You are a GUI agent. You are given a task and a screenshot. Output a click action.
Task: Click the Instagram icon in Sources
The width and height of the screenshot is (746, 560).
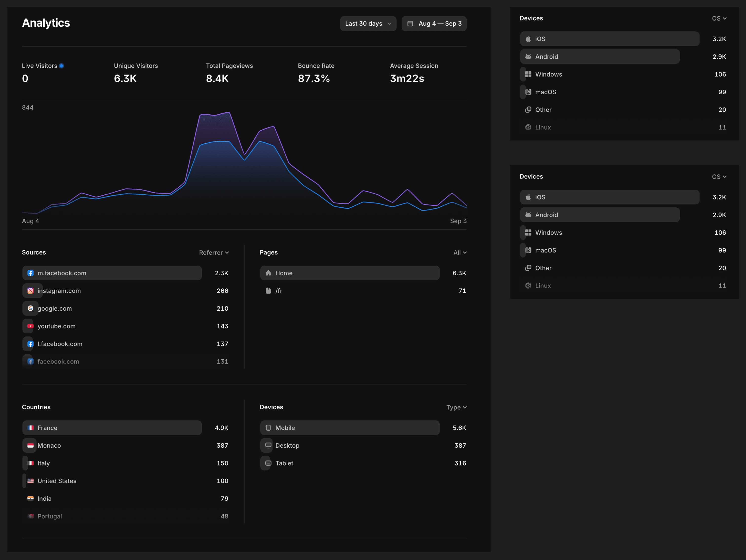(x=30, y=290)
